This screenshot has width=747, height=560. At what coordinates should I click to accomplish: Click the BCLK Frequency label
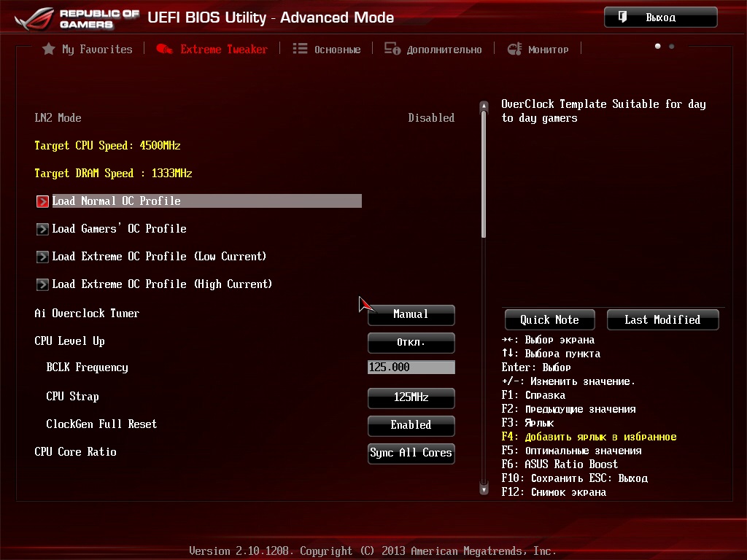click(x=88, y=367)
